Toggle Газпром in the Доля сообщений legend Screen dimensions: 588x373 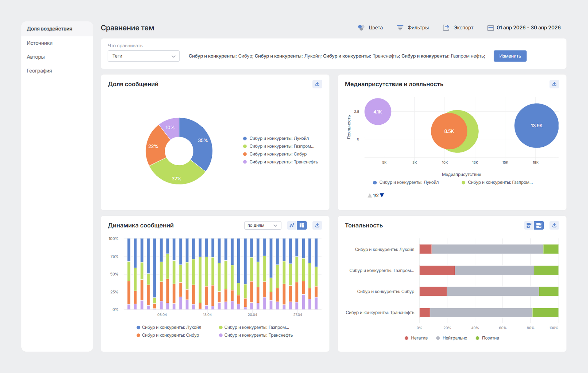pos(278,146)
